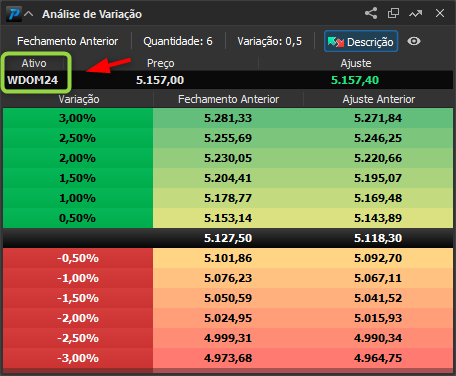The height and width of the screenshot is (376, 456).
Task: Toggle the Descrição button
Action: tap(361, 42)
